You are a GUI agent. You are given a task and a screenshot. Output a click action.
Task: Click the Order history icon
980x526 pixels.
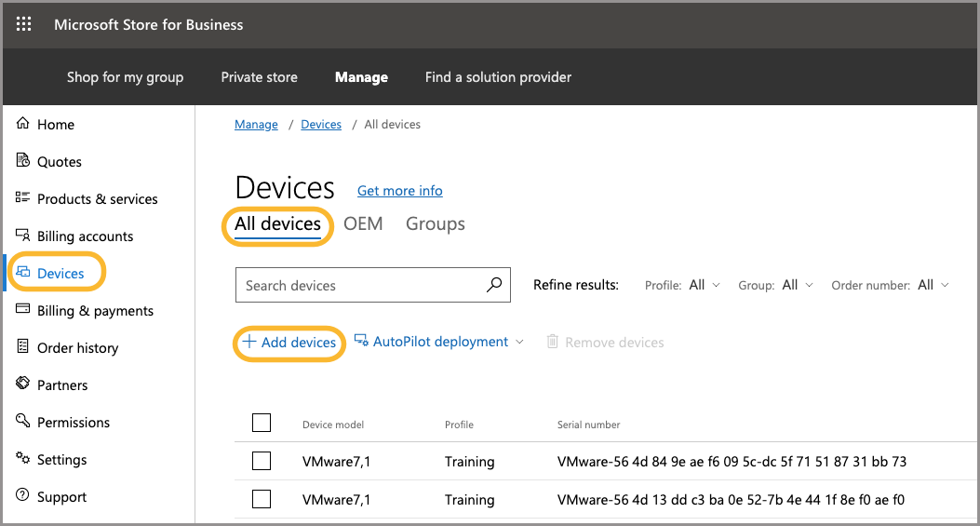click(x=23, y=347)
